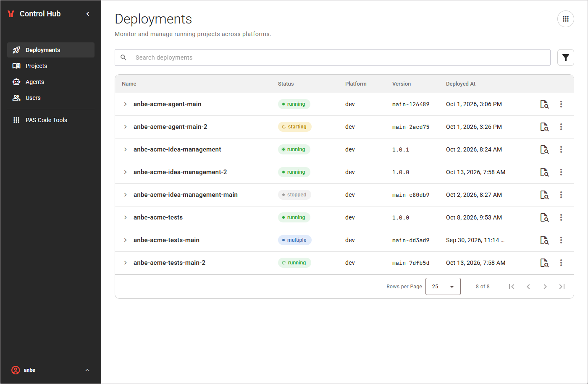Image resolution: width=588 pixels, height=384 pixels.
Task: Open the Users section
Action: [x=51, y=98]
